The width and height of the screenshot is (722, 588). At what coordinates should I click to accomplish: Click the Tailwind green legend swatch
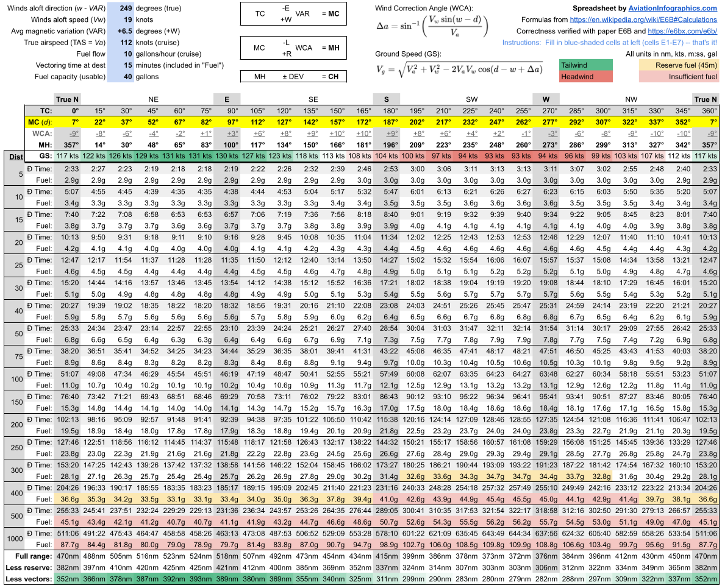click(586, 65)
